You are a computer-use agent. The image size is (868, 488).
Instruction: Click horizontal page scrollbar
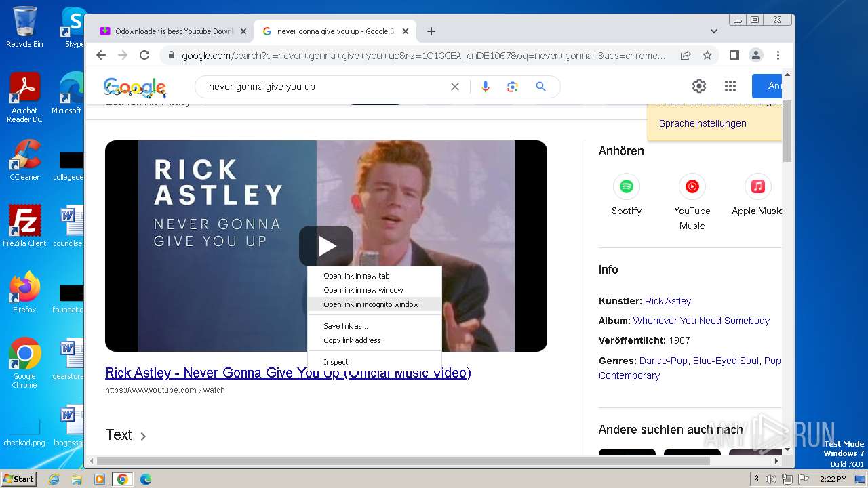[403, 461]
